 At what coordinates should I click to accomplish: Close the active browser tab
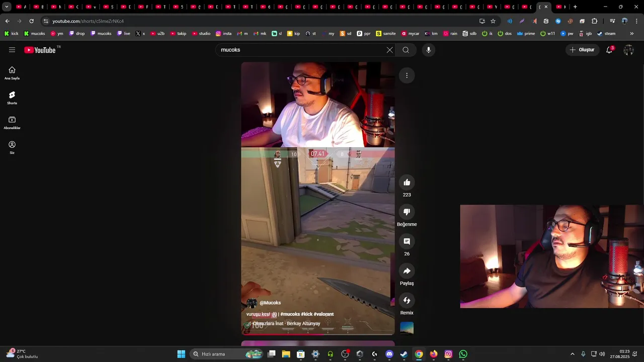(546, 7)
